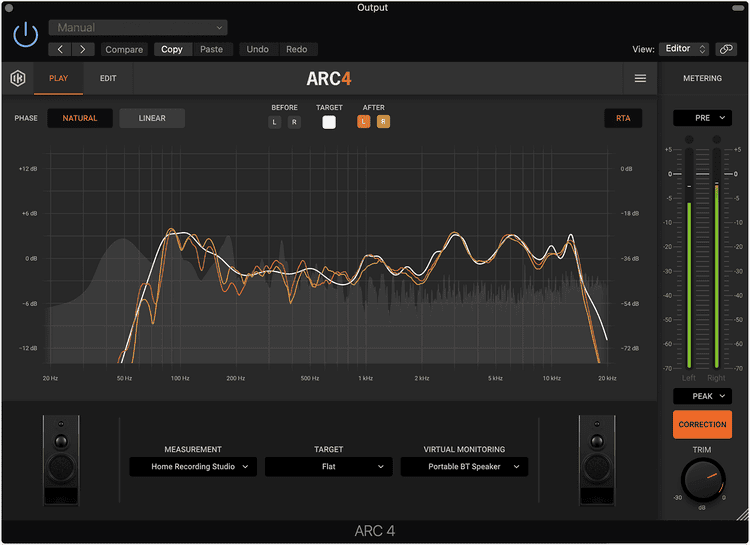750x545 pixels.
Task: Click the Undo button
Action: tap(257, 49)
